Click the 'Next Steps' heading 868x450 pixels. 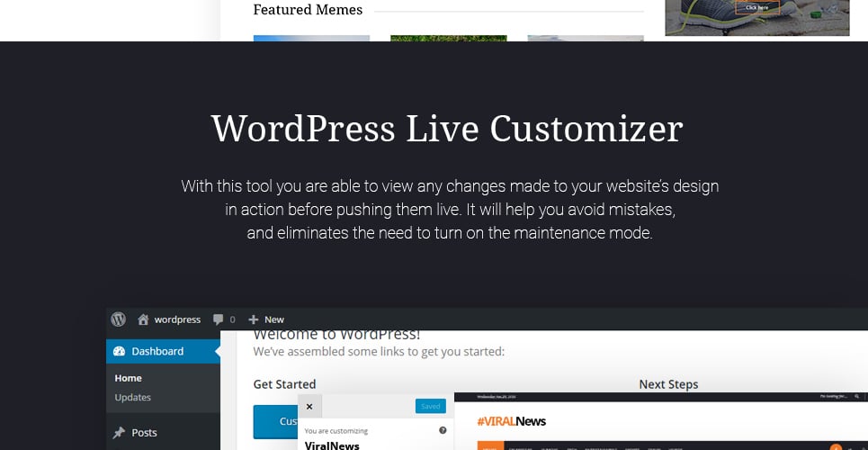tap(668, 384)
